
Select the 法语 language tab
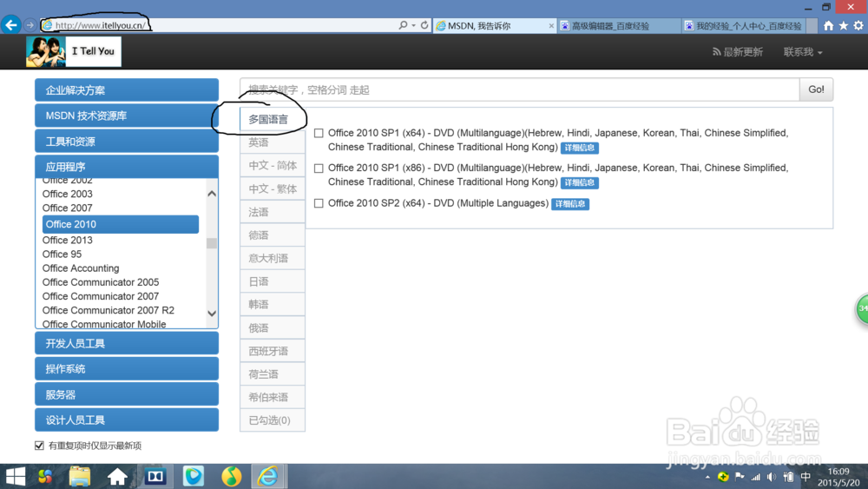[x=273, y=212]
